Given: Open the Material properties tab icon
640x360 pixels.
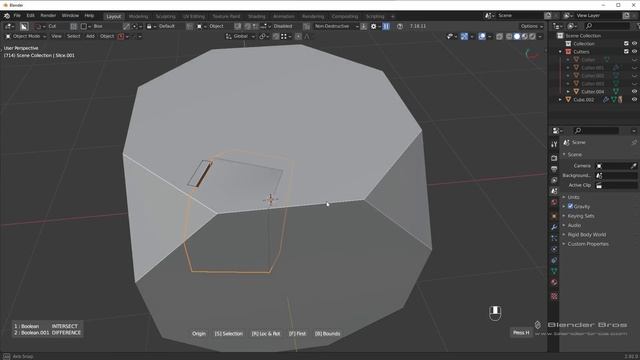Looking at the screenshot, I should pos(554,282).
